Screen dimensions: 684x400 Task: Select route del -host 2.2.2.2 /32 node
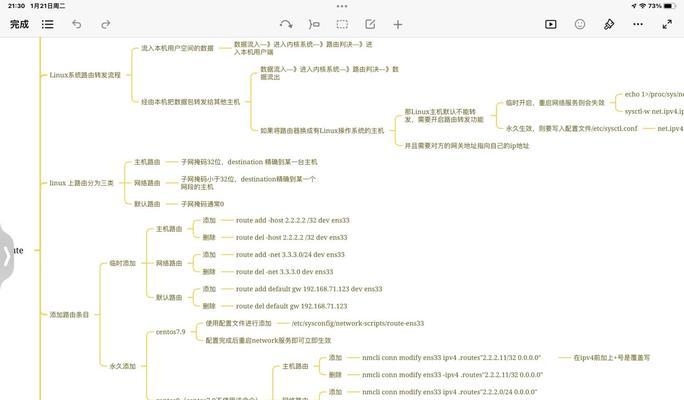click(291, 237)
